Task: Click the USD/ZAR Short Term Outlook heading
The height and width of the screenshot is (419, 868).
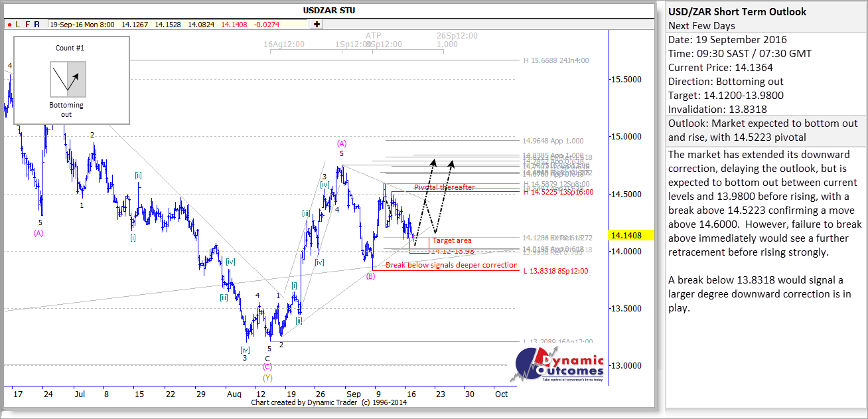Action: [737, 11]
